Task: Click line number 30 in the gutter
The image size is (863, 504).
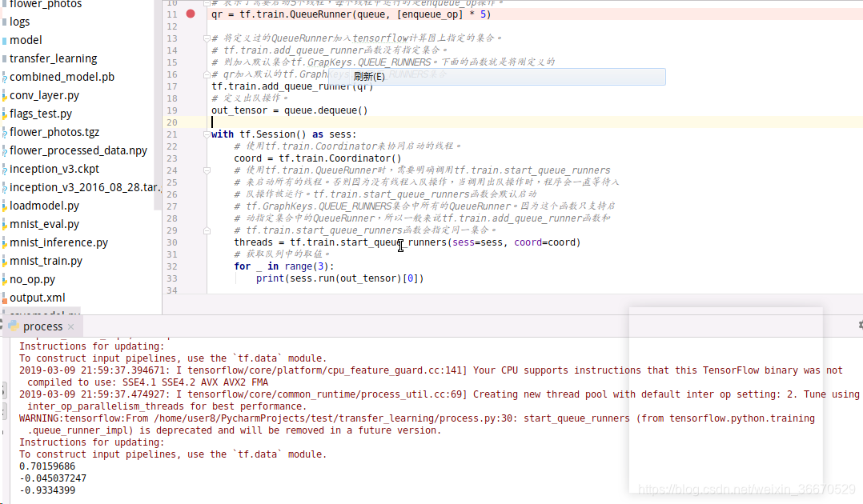Action: coord(171,242)
